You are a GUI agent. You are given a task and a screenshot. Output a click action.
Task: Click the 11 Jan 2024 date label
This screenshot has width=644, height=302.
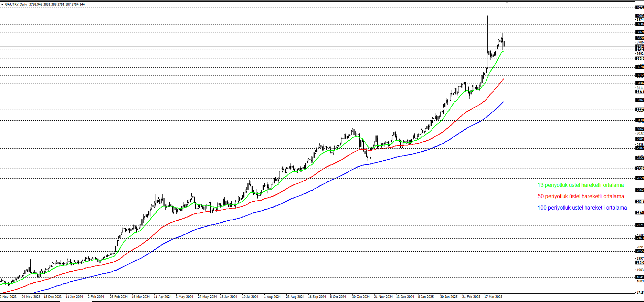[x=74, y=297]
